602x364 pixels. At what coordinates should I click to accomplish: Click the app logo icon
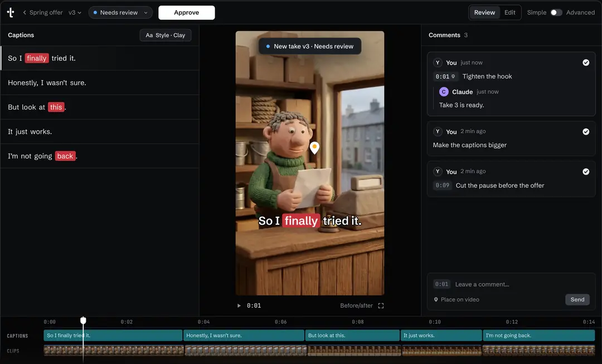click(11, 13)
